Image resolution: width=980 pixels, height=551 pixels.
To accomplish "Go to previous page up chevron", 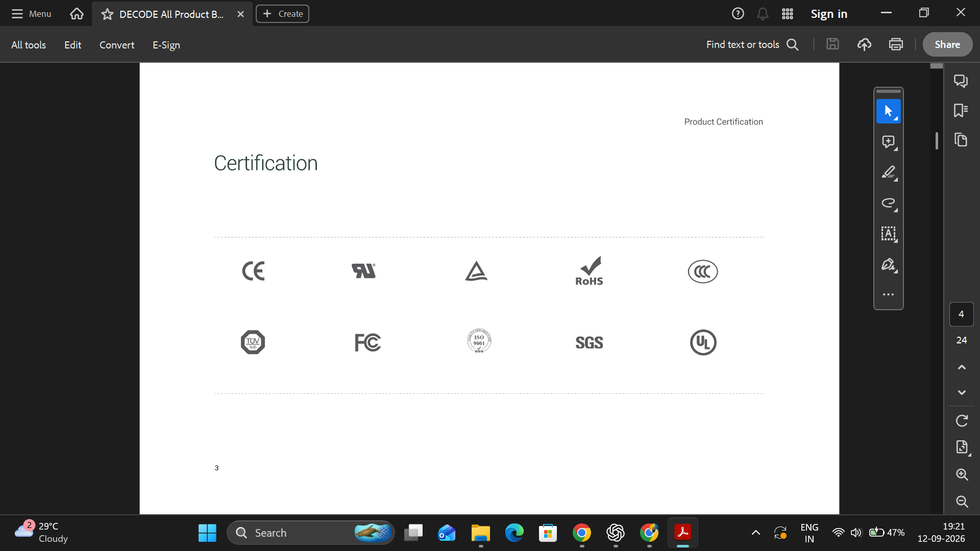I will click(962, 367).
